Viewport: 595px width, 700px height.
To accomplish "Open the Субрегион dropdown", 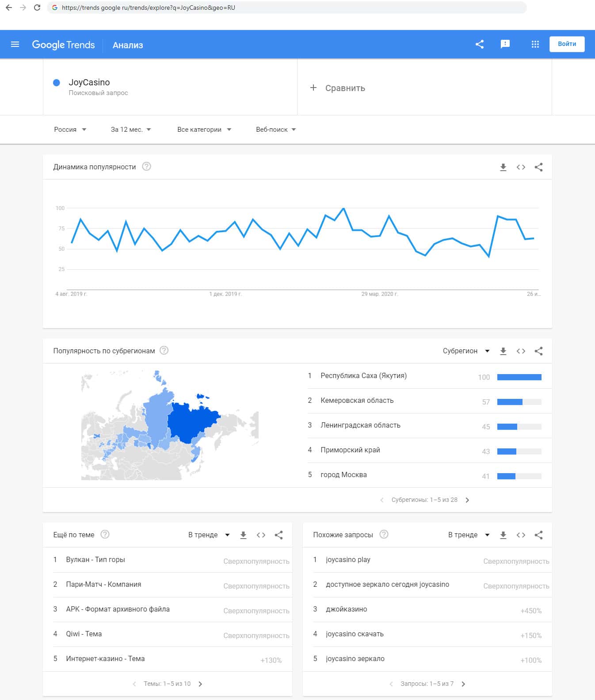I will 466,351.
